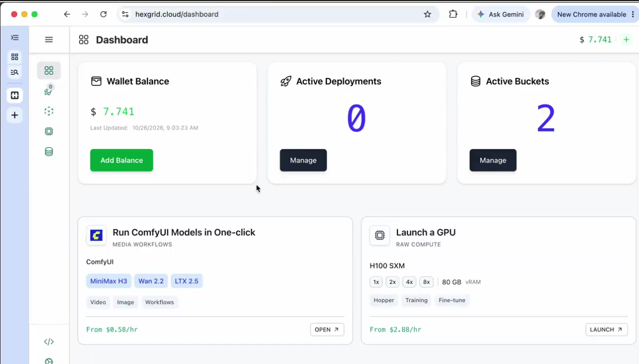Viewport: 639px width, 364px height.
Task: Click the browser extensions puzzle icon
Action: pos(453,14)
